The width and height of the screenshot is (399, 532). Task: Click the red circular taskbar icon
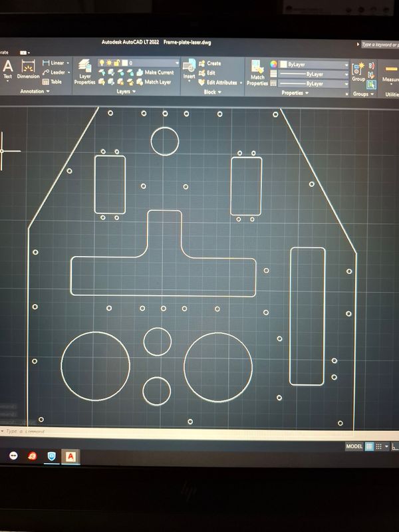pyautogui.click(x=32, y=456)
